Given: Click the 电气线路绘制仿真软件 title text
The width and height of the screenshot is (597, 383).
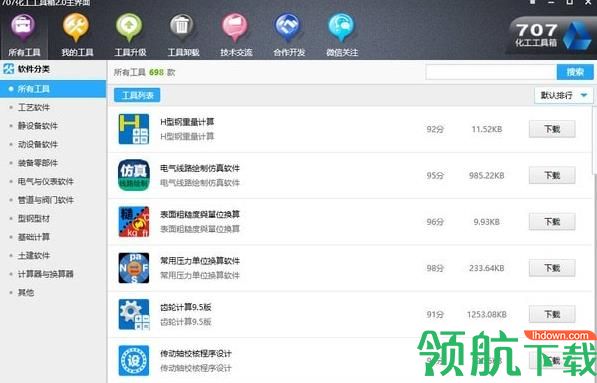Looking at the screenshot, I should click(200, 168).
